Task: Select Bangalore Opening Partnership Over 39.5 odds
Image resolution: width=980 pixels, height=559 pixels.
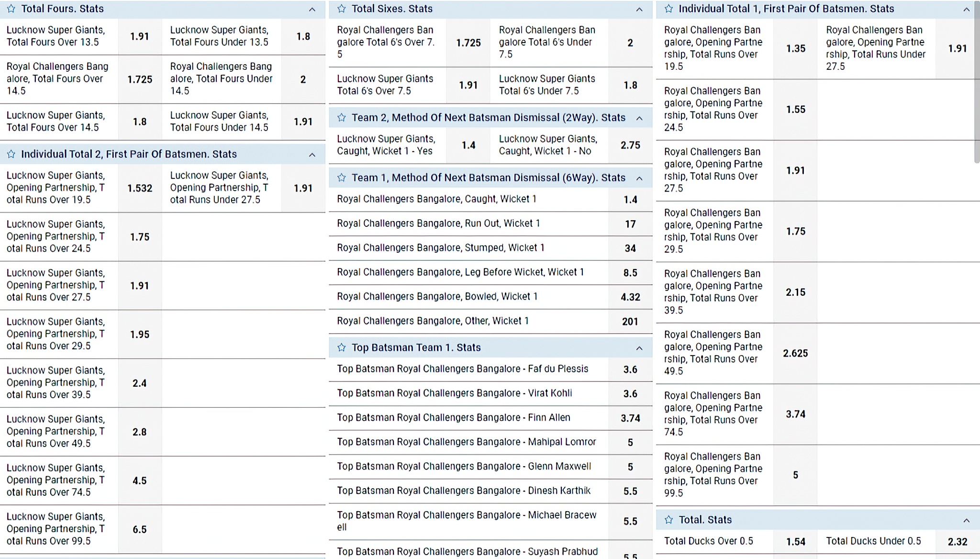Action: [795, 292]
